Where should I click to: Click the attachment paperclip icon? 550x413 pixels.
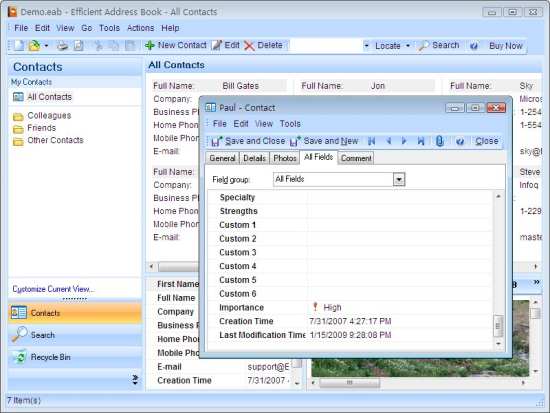[440, 141]
